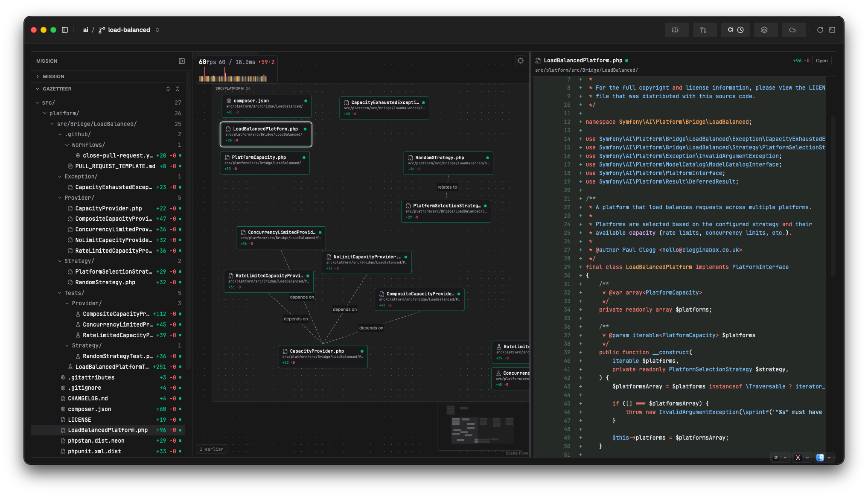Open dropdown beside orange dot capture icon
Screen dimensions: 868x496
tap(807, 458)
